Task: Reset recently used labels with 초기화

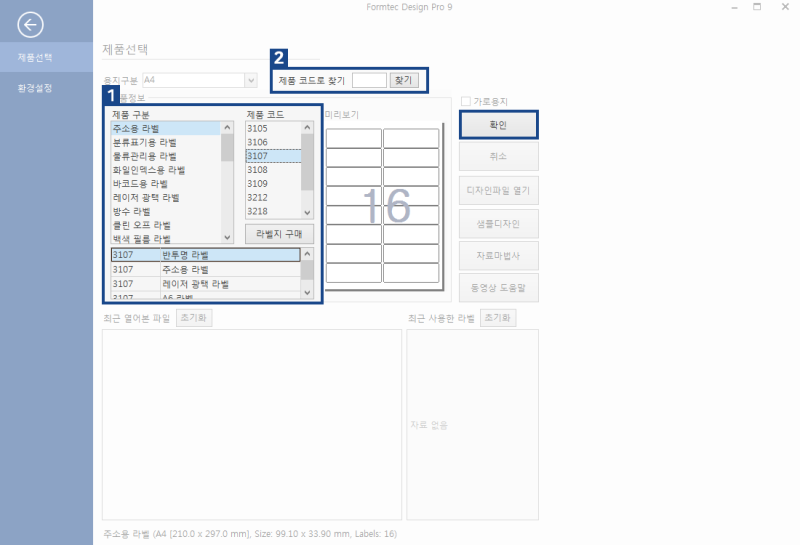Action: click(x=498, y=317)
